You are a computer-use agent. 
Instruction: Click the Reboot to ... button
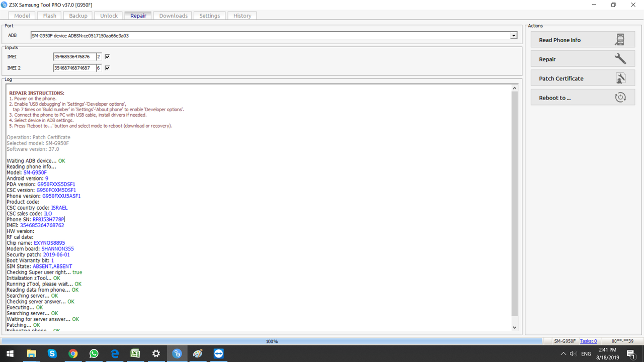click(x=583, y=98)
